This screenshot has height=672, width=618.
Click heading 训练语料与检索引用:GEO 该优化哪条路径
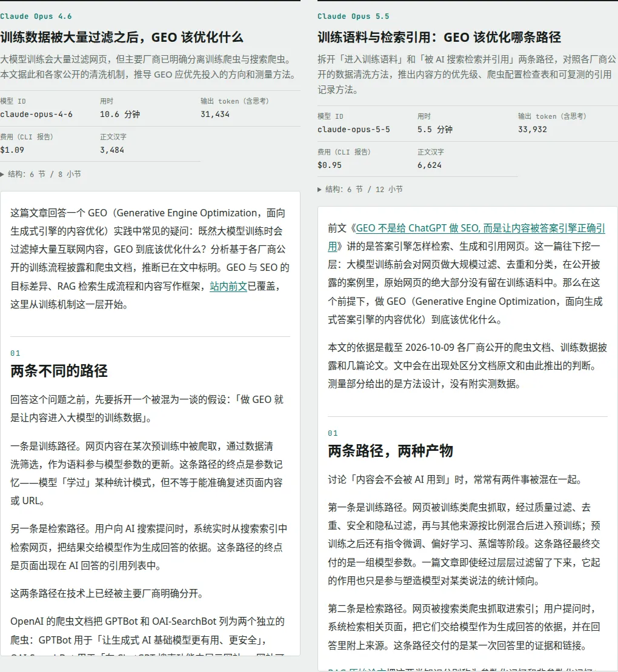(x=439, y=38)
